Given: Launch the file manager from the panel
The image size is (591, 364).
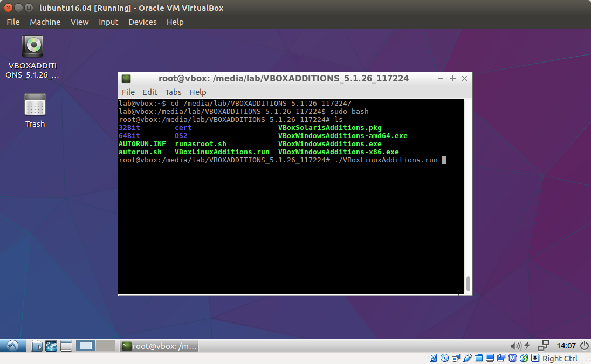Looking at the screenshot, I should point(37,346).
